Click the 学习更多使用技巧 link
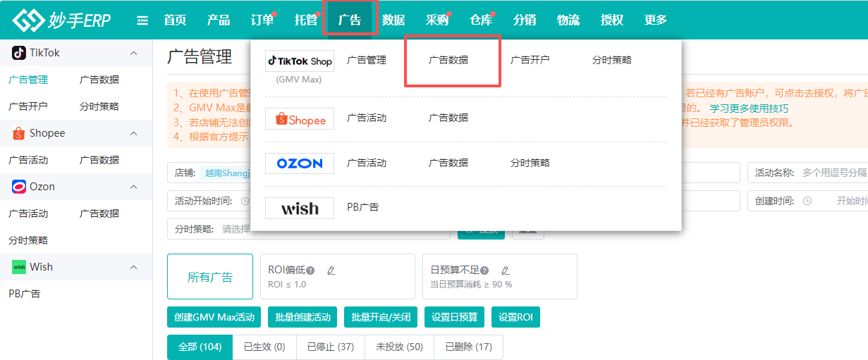Image resolution: width=868 pixels, height=360 pixels. 749,108
